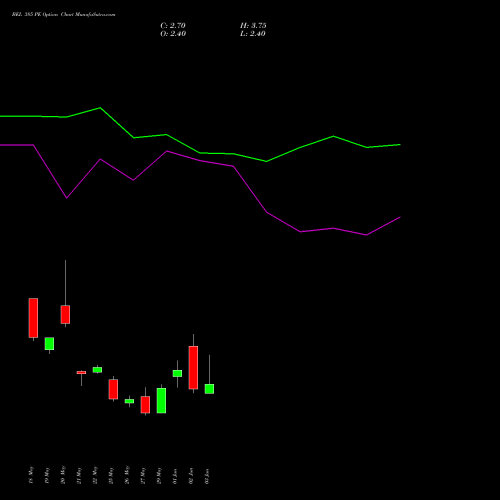Click the '18 May' date axis label
Viewport: 500px width, 500px height.
pos(31,475)
